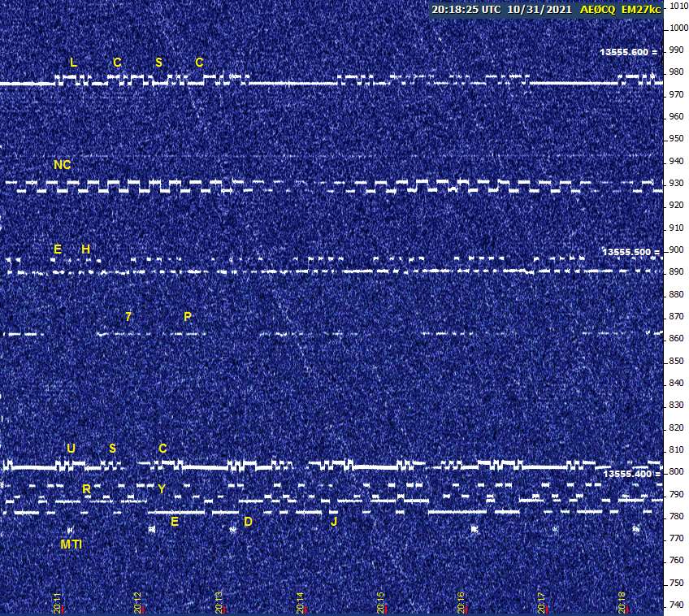Select the yellow R annotation
The height and width of the screenshot is (616, 689).
[86, 489]
